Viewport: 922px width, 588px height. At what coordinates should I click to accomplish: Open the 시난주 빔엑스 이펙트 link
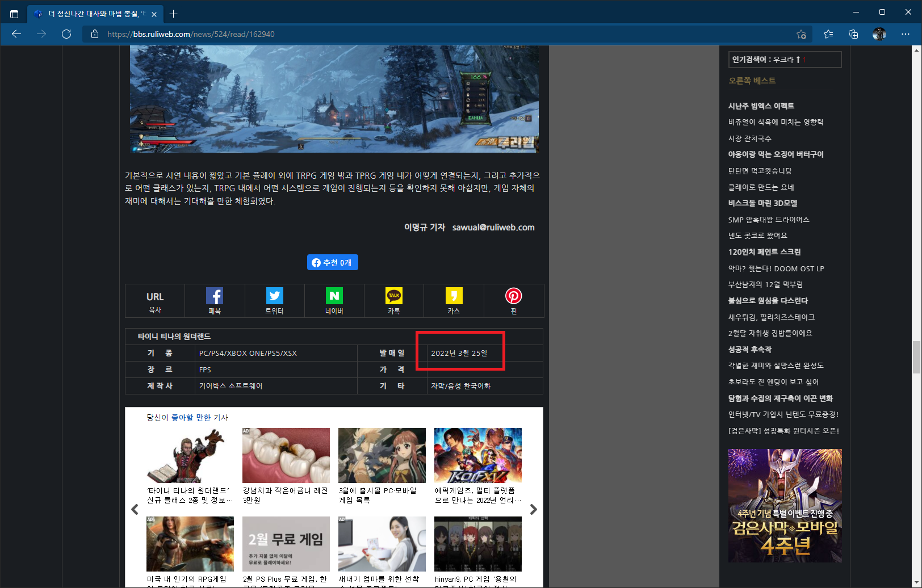tap(761, 106)
